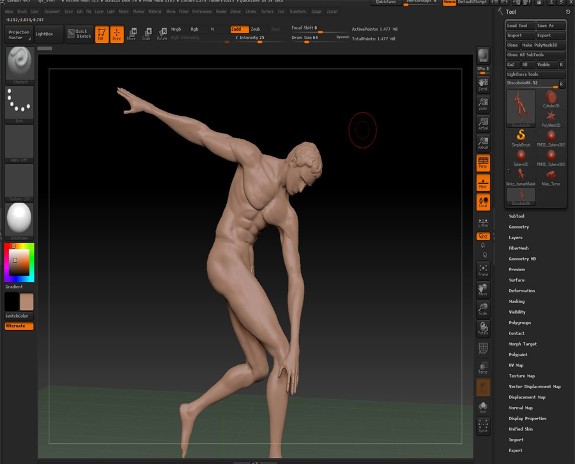
Task: Click the Save As button
Action: point(551,26)
